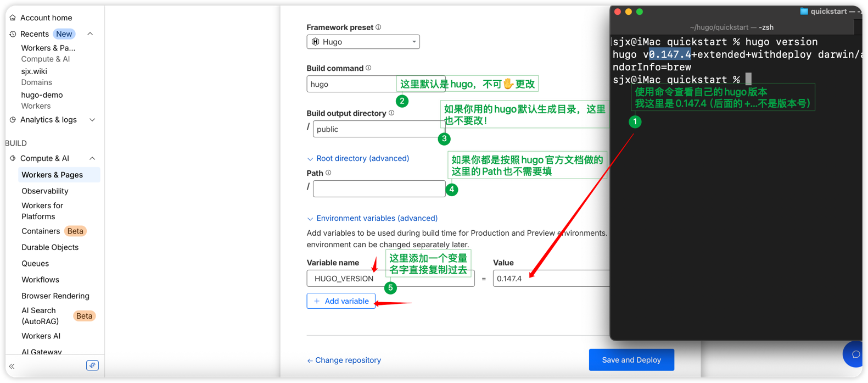Click the Change repository link
The height and width of the screenshot is (383, 868).
point(344,360)
